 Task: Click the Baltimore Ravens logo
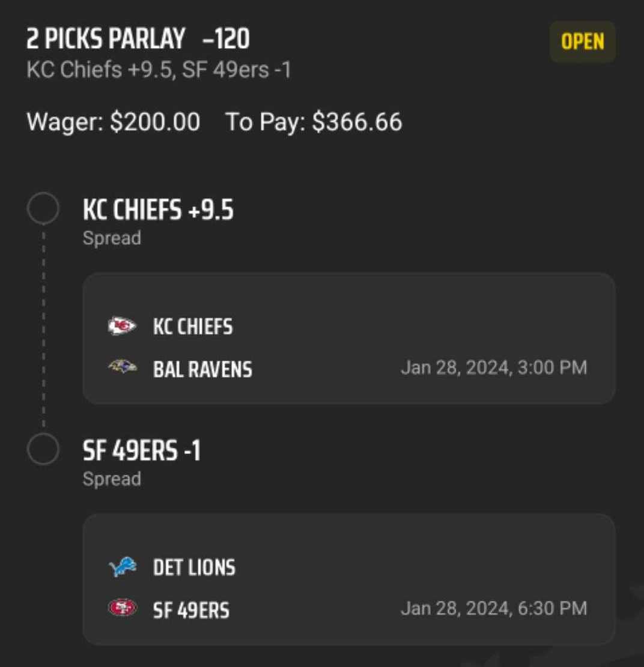click(122, 367)
